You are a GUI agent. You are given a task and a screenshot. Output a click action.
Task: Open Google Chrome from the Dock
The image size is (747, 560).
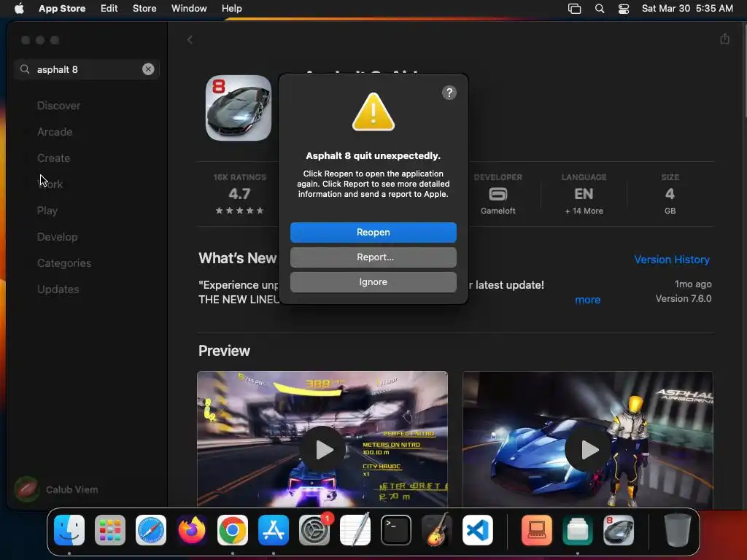(233, 530)
